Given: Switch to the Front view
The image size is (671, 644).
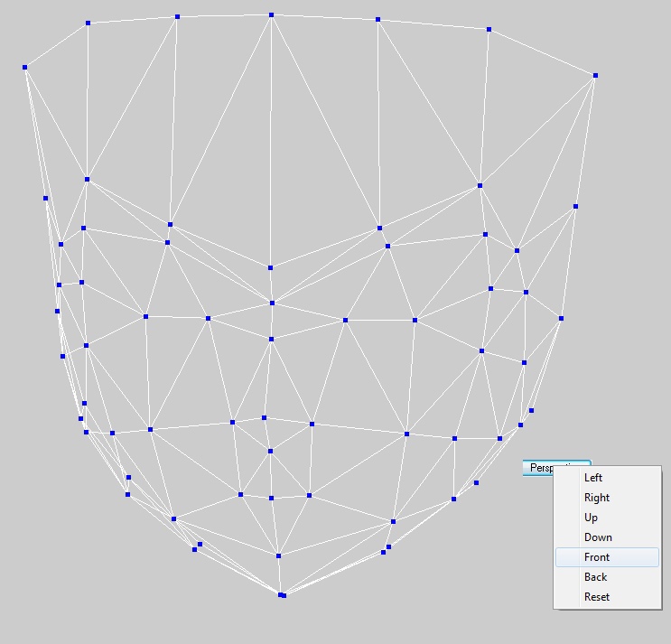Looking at the screenshot, I should point(607,557).
